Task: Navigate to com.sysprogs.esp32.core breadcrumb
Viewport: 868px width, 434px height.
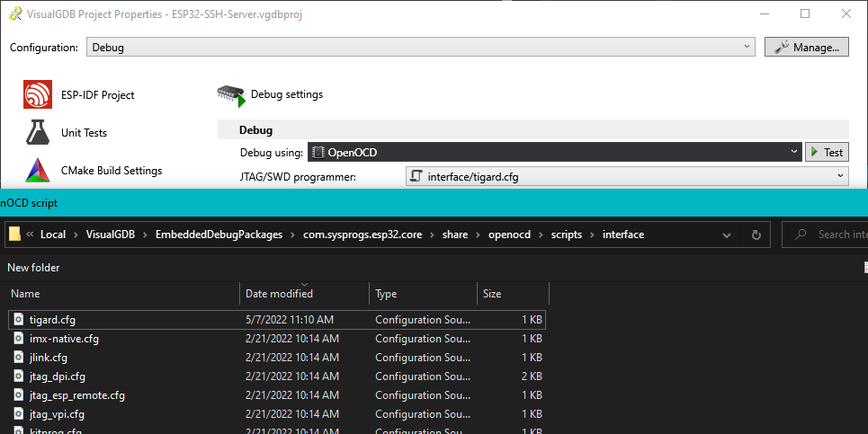Action: (362, 235)
